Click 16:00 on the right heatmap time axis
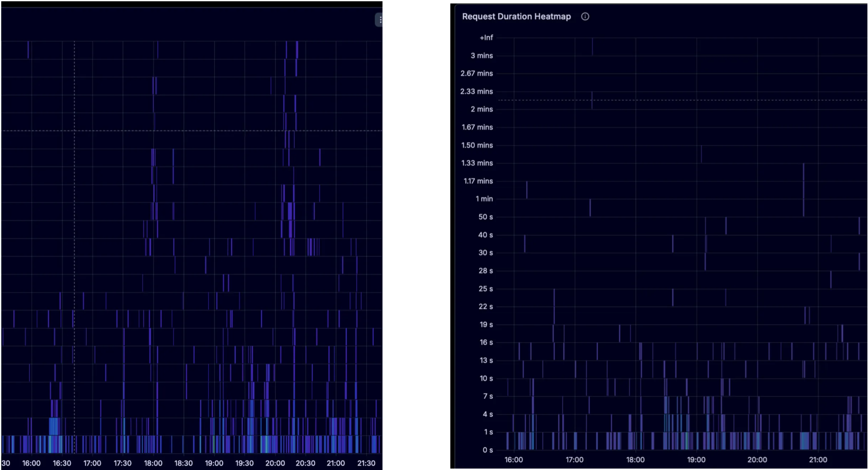The height and width of the screenshot is (470, 868). pyautogui.click(x=514, y=460)
